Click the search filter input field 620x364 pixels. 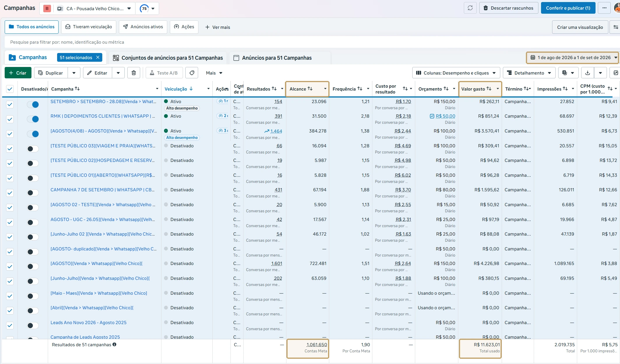(312, 42)
